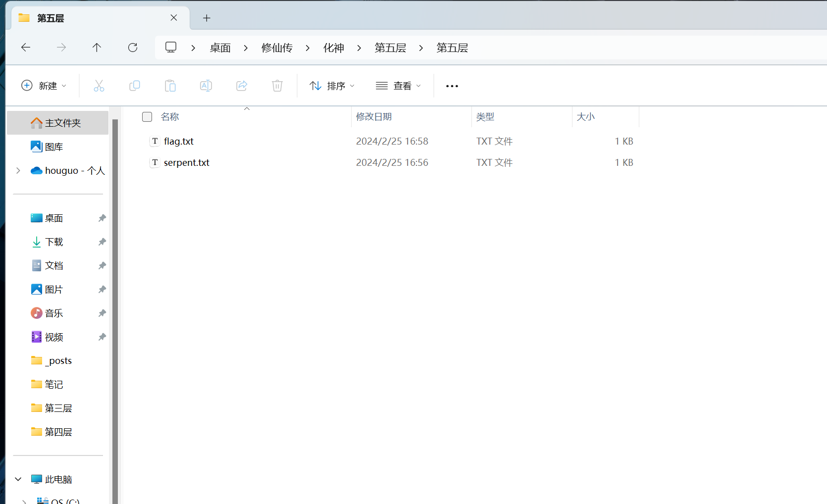Viewport: 827px width, 504px height.
Task: Expand chevron after the monitor icon
Action: point(193,48)
